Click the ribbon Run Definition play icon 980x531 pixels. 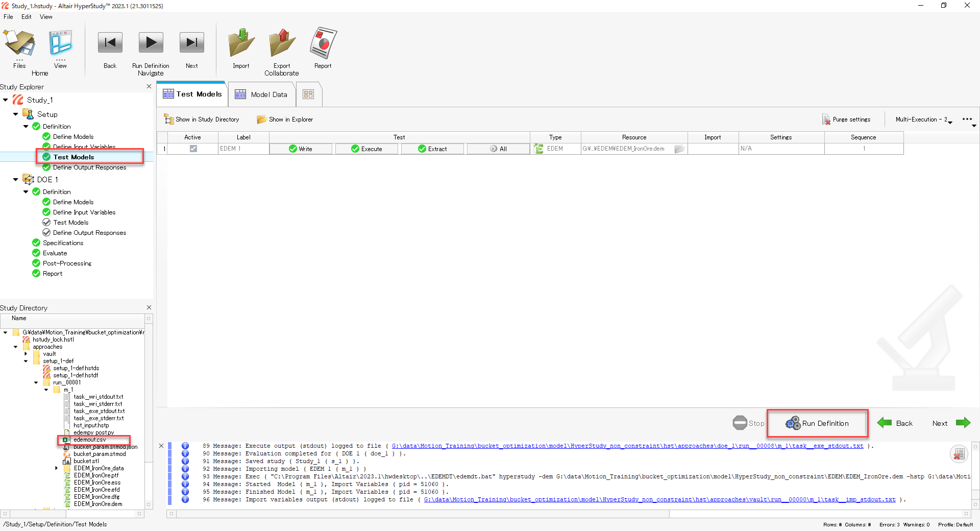tap(151, 43)
